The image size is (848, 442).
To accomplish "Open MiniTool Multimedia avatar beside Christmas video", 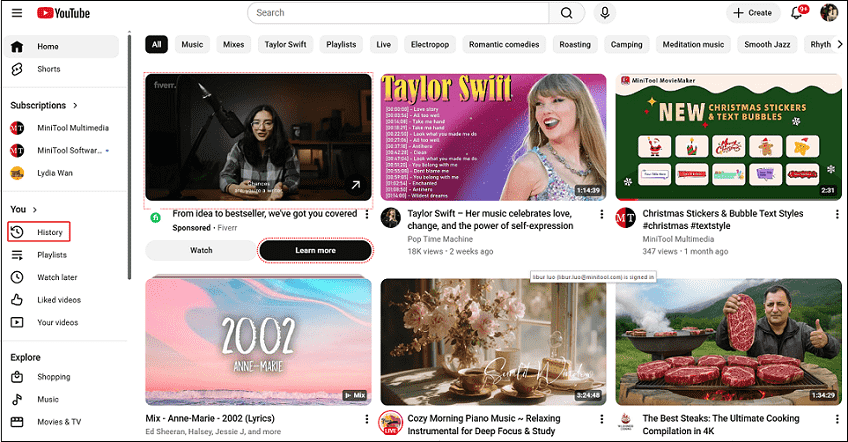I will click(626, 218).
